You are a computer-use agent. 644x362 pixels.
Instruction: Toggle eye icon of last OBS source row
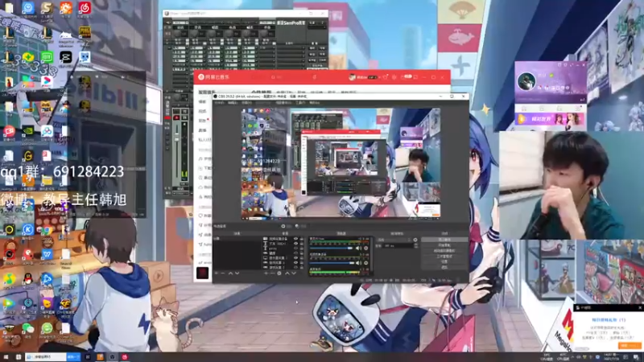click(x=295, y=267)
